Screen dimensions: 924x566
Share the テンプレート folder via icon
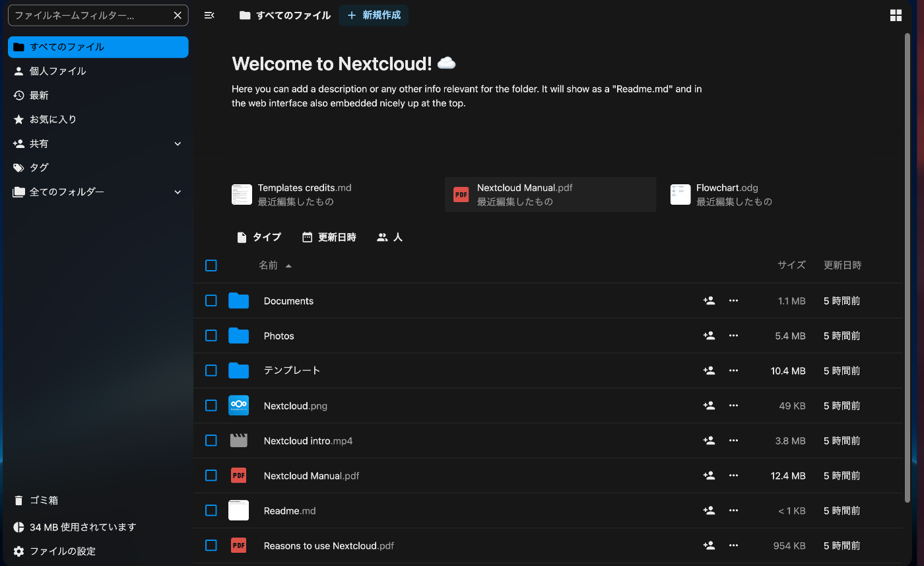pos(709,371)
